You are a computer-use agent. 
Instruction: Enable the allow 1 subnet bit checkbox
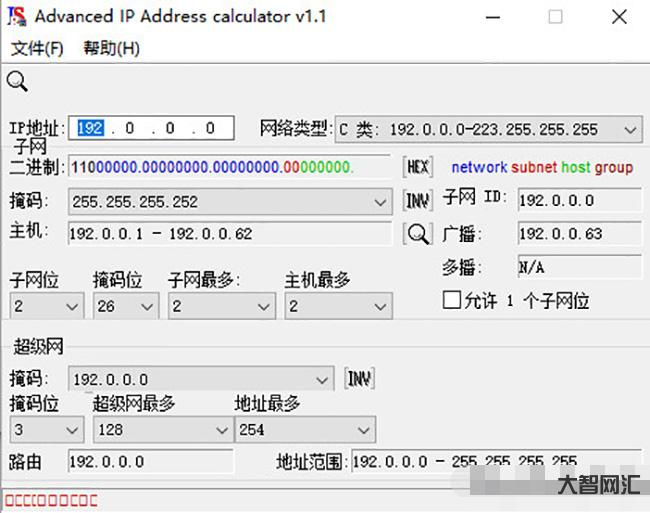pos(452,300)
